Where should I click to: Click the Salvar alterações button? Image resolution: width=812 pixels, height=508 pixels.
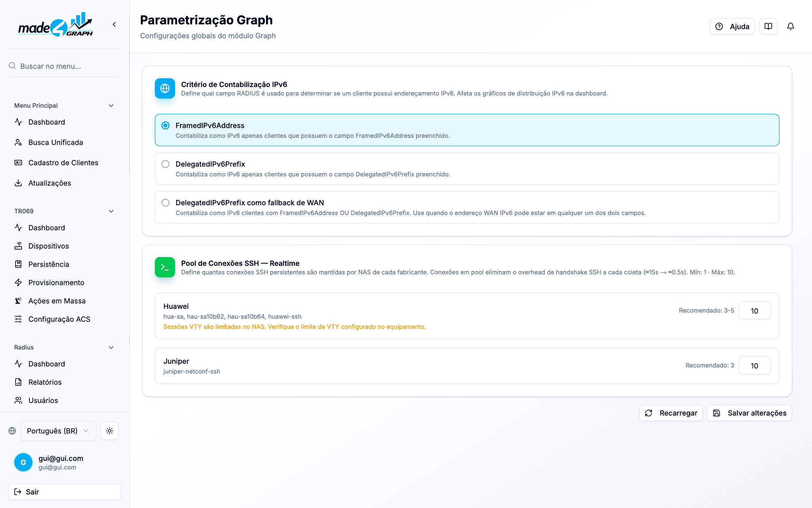[x=749, y=413]
